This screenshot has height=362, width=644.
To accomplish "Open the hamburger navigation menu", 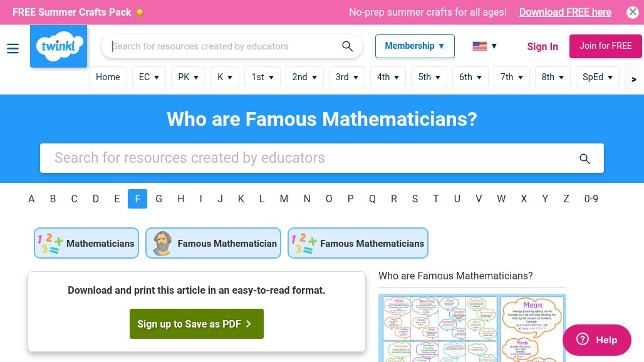I will [13, 48].
